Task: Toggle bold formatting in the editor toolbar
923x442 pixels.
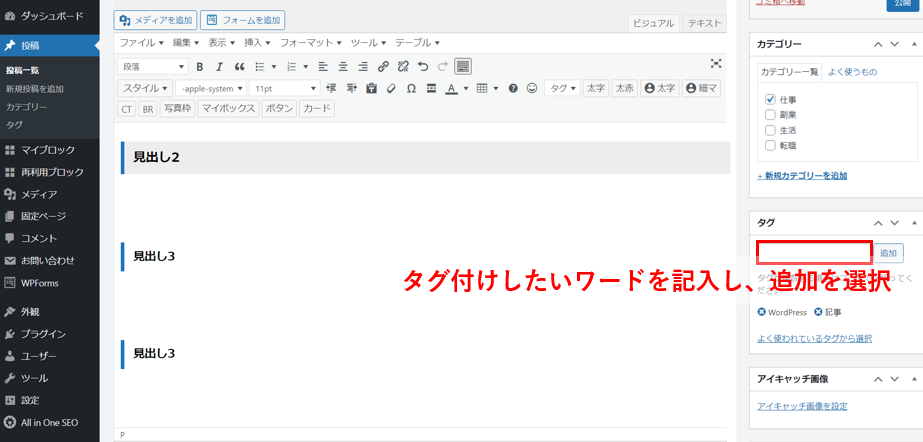Action: [x=200, y=67]
